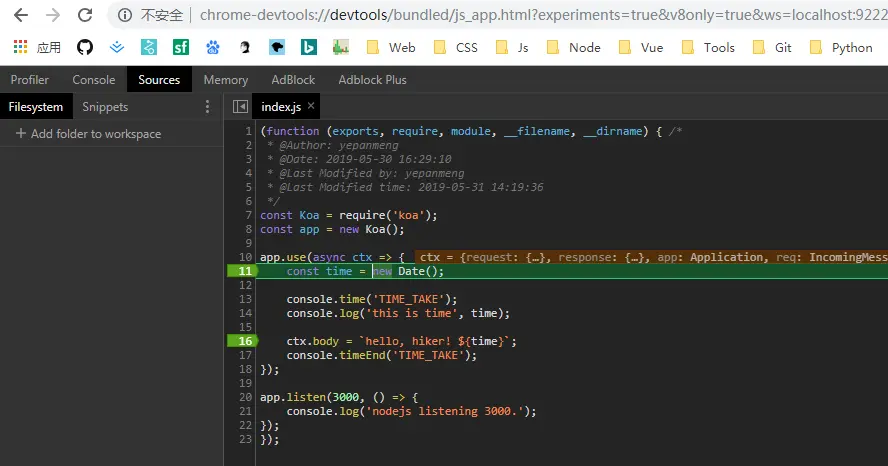This screenshot has height=466, width=888.
Task: Click the 'nodejs listening 3000.' string
Action: 445,411
